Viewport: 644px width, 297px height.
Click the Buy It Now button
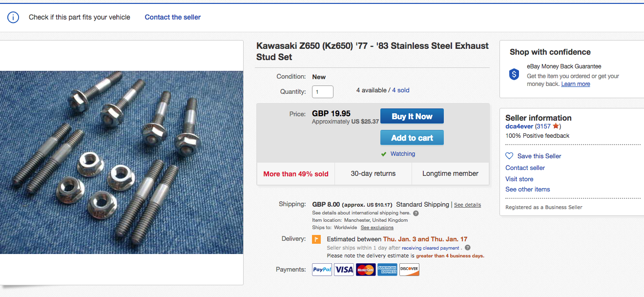(412, 116)
